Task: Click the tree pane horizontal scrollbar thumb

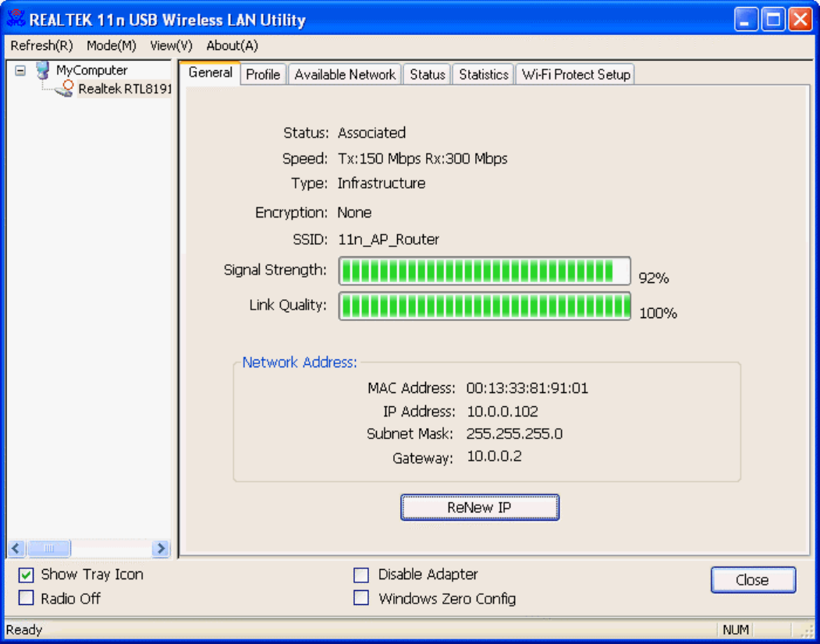Action: point(48,548)
